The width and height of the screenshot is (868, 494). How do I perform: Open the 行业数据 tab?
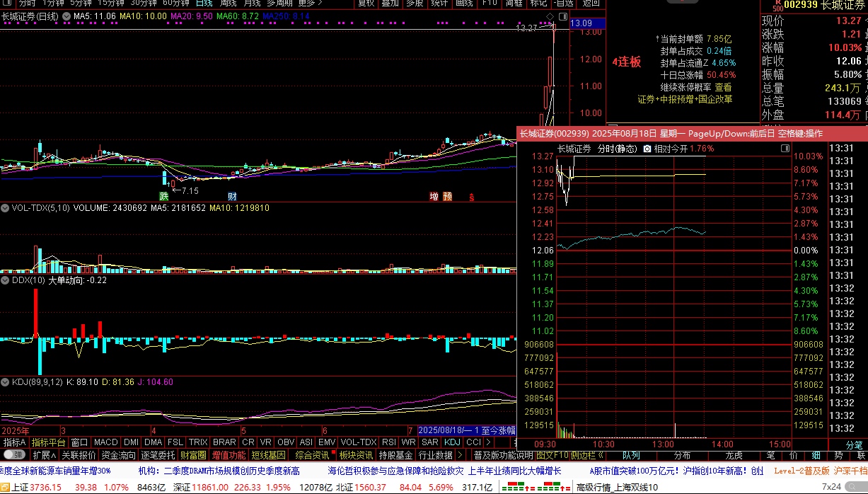[x=436, y=455]
